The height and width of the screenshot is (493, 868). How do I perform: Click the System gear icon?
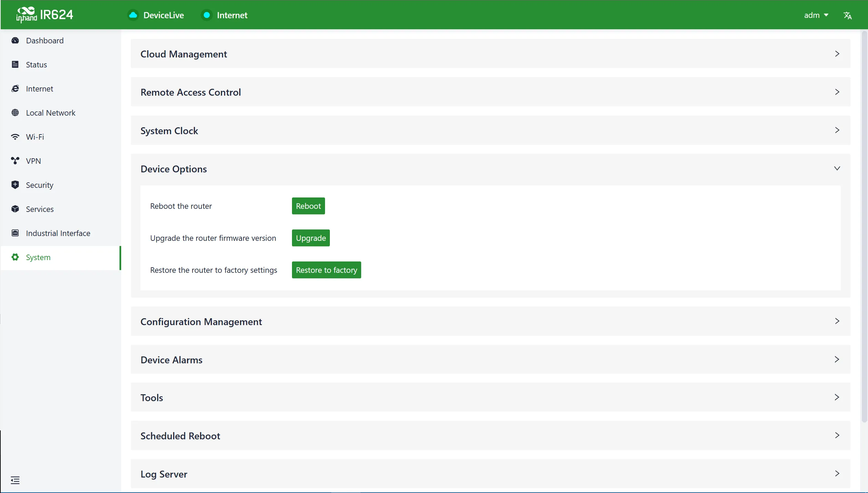click(15, 257)
